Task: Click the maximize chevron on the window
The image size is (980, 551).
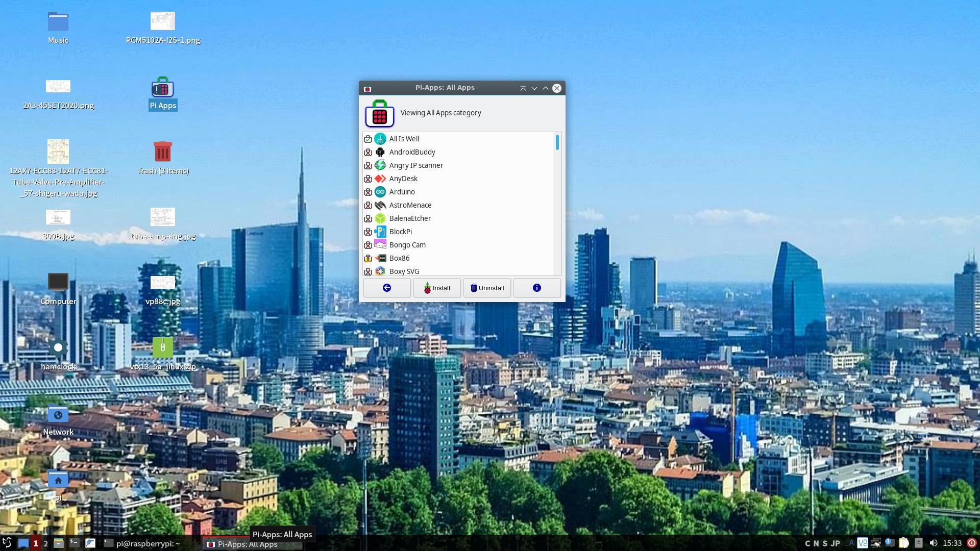Action: pyautogui.click(x=545, y=88)
